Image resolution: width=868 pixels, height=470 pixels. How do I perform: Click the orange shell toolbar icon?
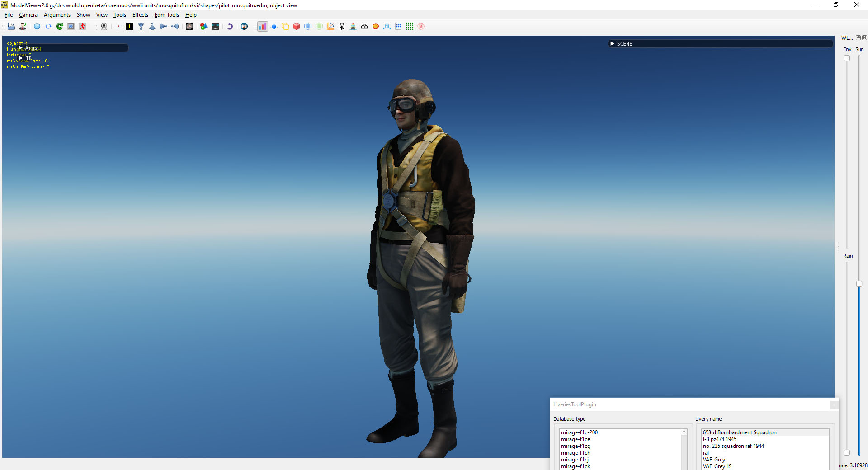376,26
